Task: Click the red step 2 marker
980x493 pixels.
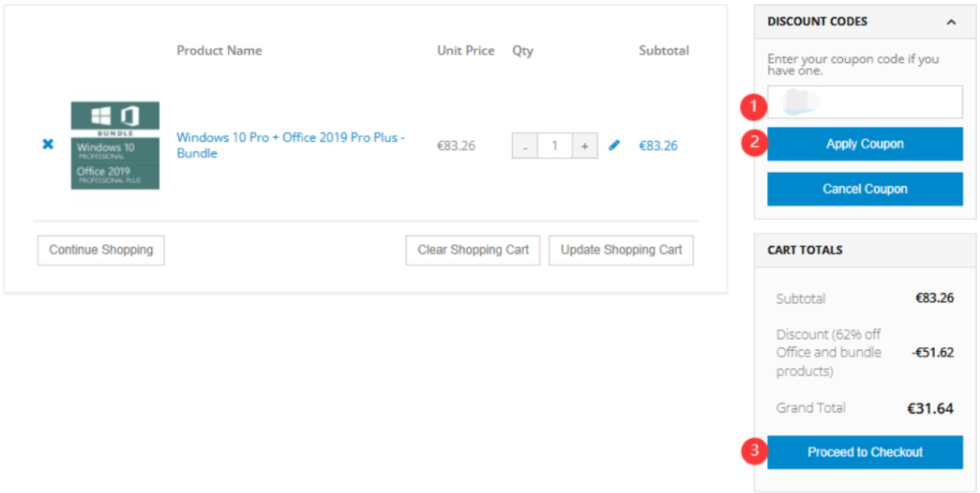Action: (753, 143)
